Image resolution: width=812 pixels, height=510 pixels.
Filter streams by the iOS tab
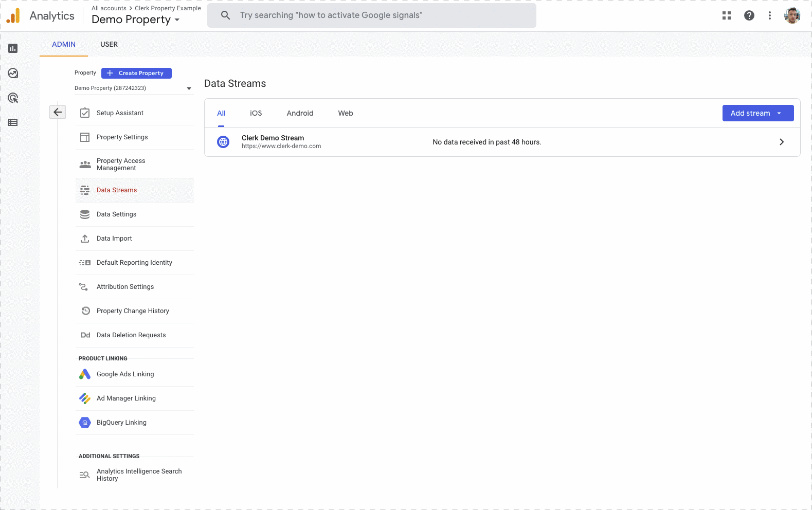pos(256,113)
